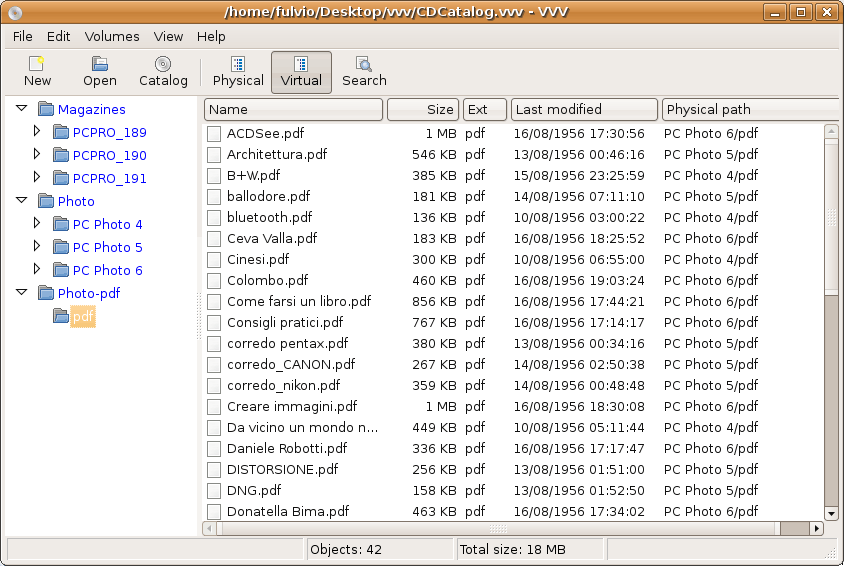The height and width of the screenshot is (566, 844).
Task: Select the DISTORSIONE.pdf file name
Action: pyautogui.click(x=282, y=470)
